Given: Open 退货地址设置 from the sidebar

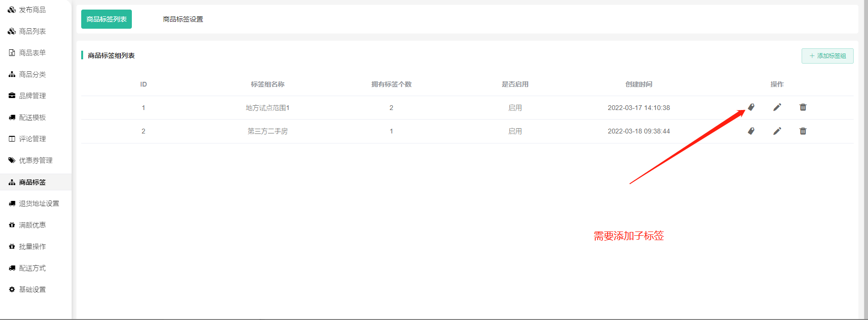Looking at the screenshot, I should click(39, 203).
